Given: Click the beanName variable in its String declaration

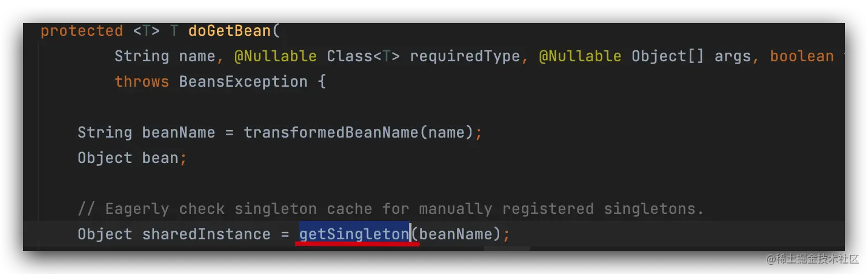Looking at the screenshot, I should [x=179, y=132].
